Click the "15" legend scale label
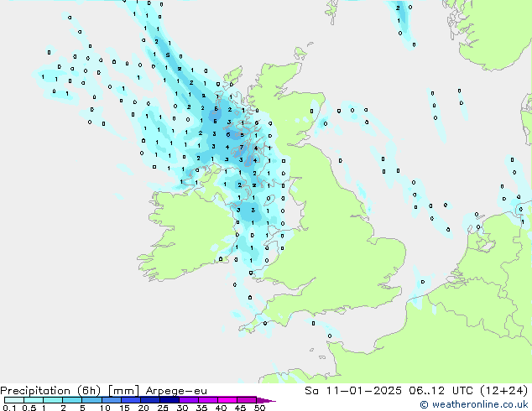 pyautogui.click(x=124, y=408)
